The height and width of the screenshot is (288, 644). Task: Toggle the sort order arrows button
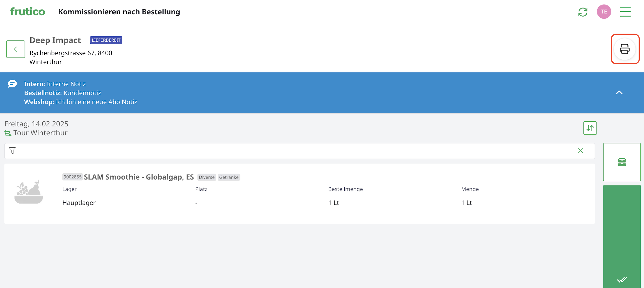pyautogui.click(x=590, y=128)
